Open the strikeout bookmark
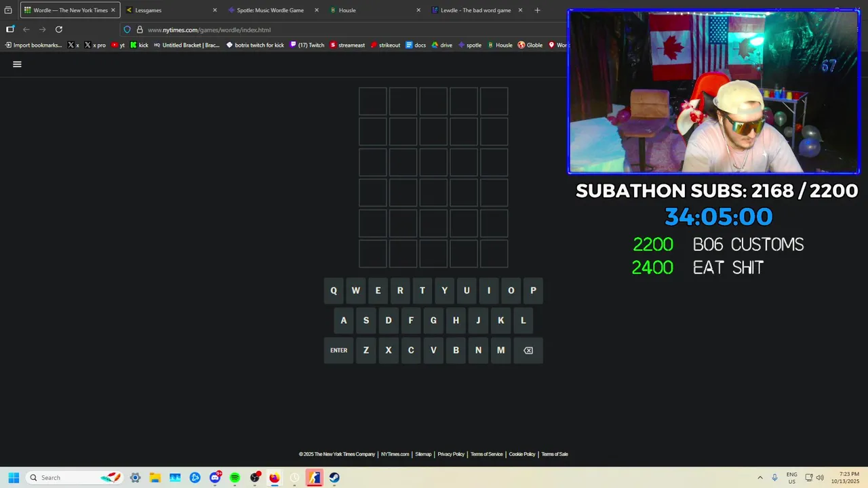This screenshot has height=488, width=868. click(x=385, y=45)
